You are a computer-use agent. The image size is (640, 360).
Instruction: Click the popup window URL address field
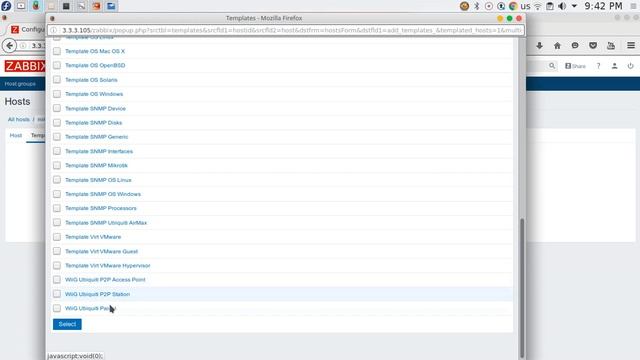point(286,30)
